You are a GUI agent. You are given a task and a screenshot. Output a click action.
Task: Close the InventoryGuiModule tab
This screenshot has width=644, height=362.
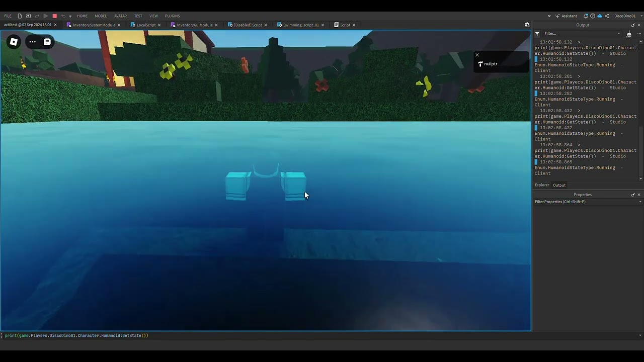(x=216, y=25)
